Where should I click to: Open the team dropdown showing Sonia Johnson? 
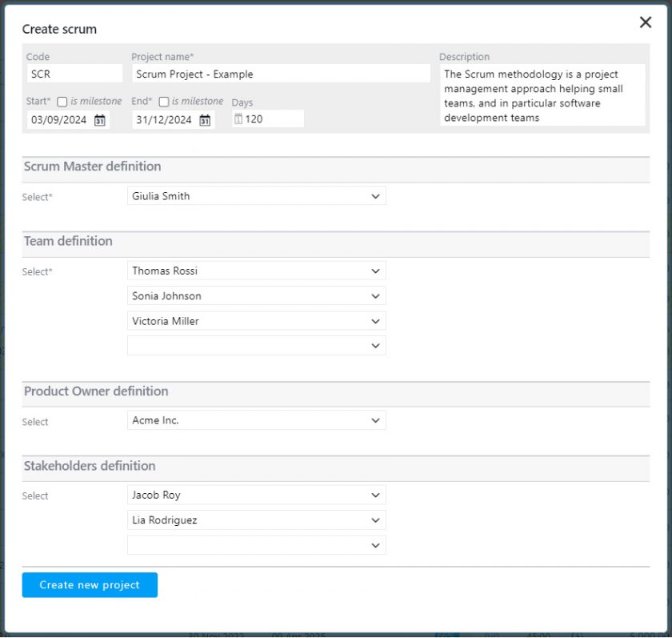coord(374,295)
